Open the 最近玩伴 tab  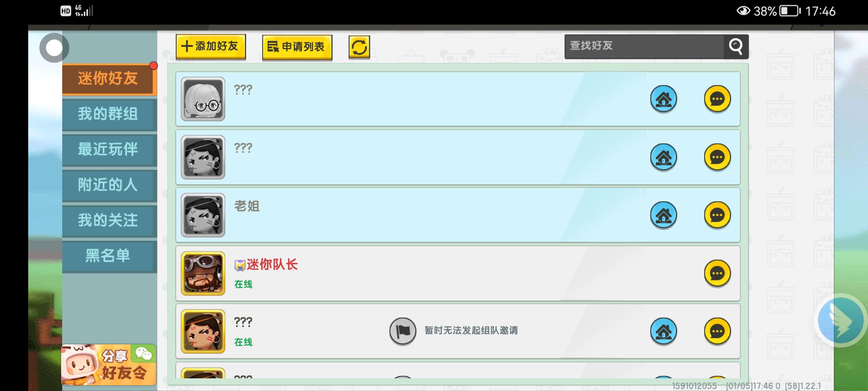109,150
